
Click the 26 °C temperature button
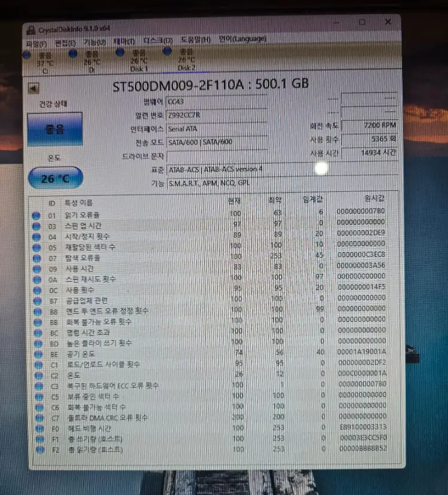click(56, 178)
